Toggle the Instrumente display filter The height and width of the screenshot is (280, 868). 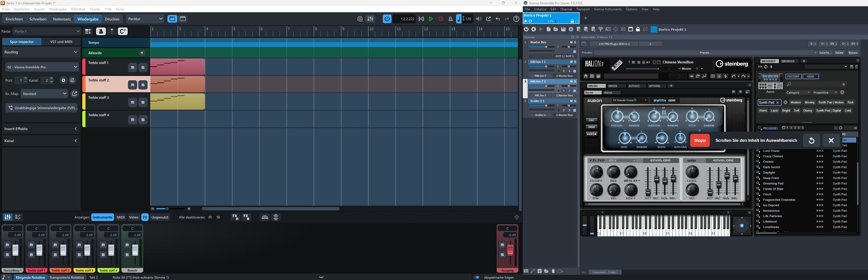[103, 217]
